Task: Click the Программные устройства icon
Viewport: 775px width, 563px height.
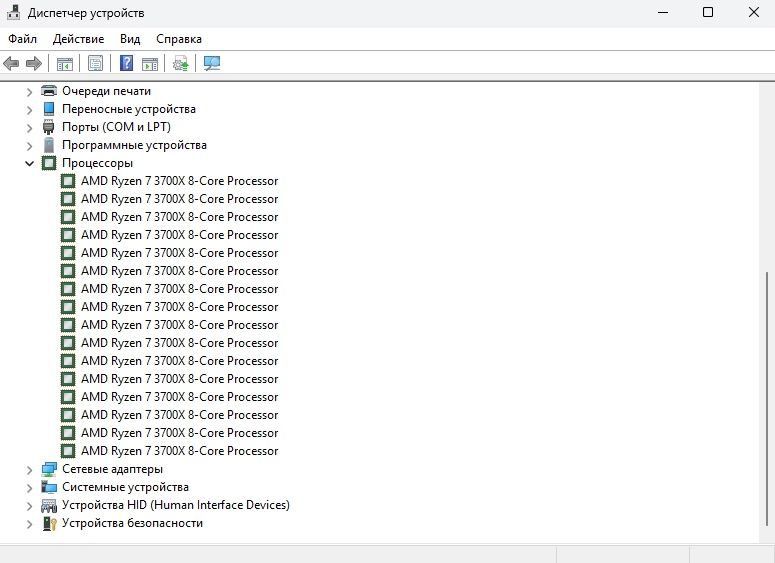Action: coord(49,145)
